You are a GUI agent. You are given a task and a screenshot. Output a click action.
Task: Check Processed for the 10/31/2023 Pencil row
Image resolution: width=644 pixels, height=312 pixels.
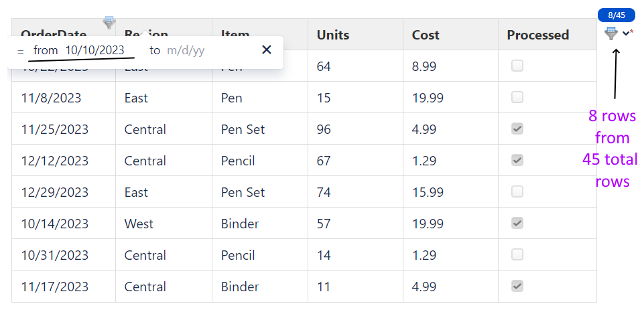(x=517, y=255)
